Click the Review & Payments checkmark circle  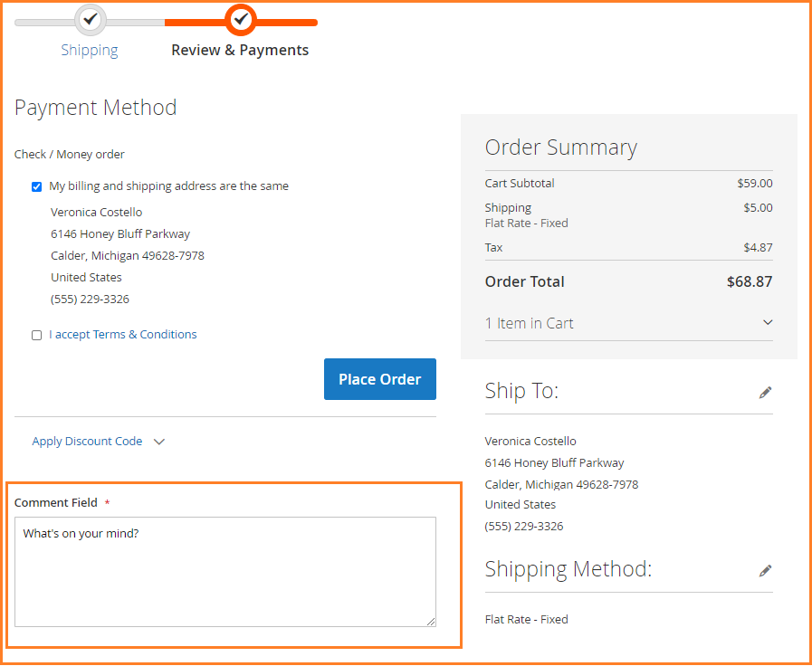pos(240,19)
